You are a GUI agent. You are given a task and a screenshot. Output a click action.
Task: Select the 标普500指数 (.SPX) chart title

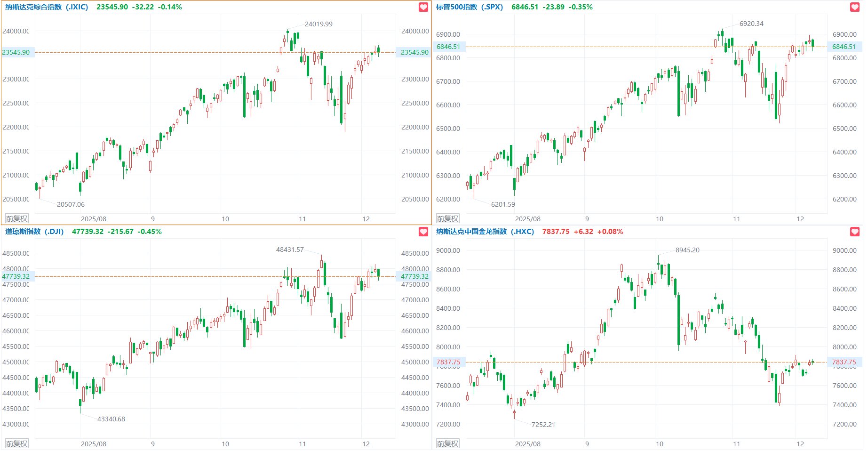pyautogui.click(x=469, y=7)
